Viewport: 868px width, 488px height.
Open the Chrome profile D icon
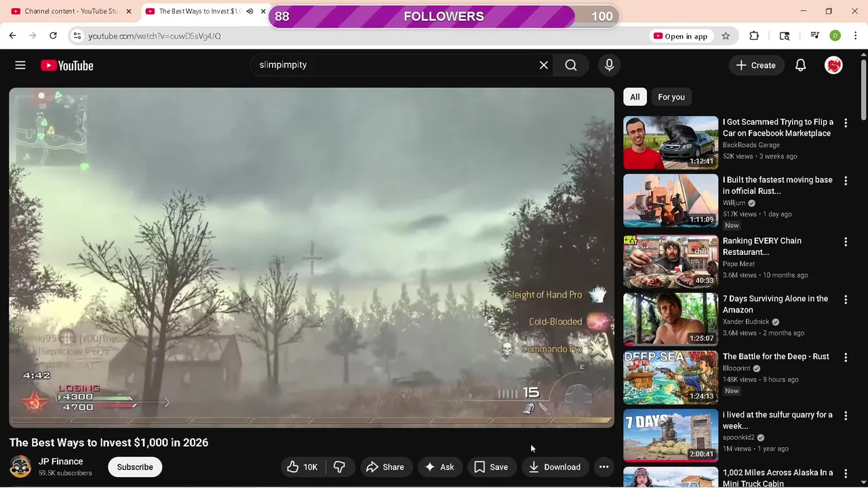click(835, 36)
